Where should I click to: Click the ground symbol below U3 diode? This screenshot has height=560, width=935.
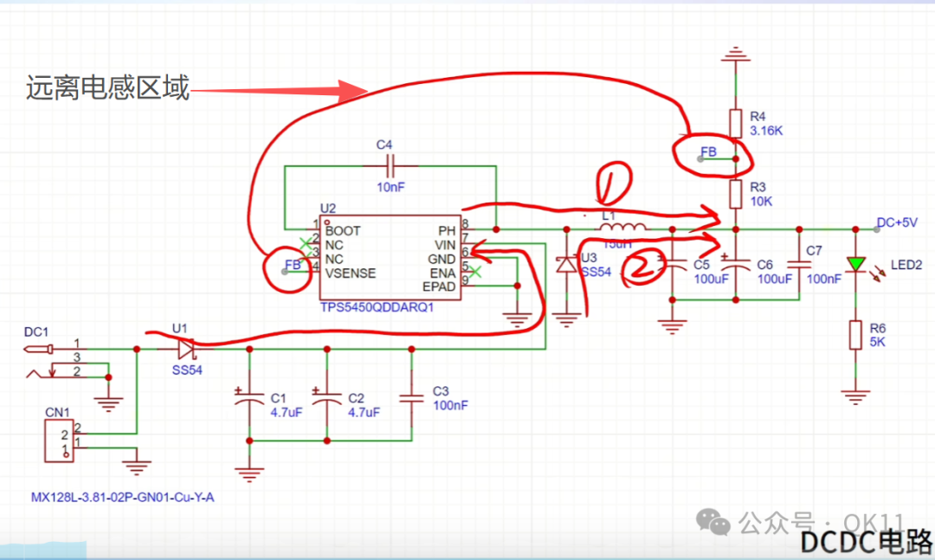(x=566, y=319)
